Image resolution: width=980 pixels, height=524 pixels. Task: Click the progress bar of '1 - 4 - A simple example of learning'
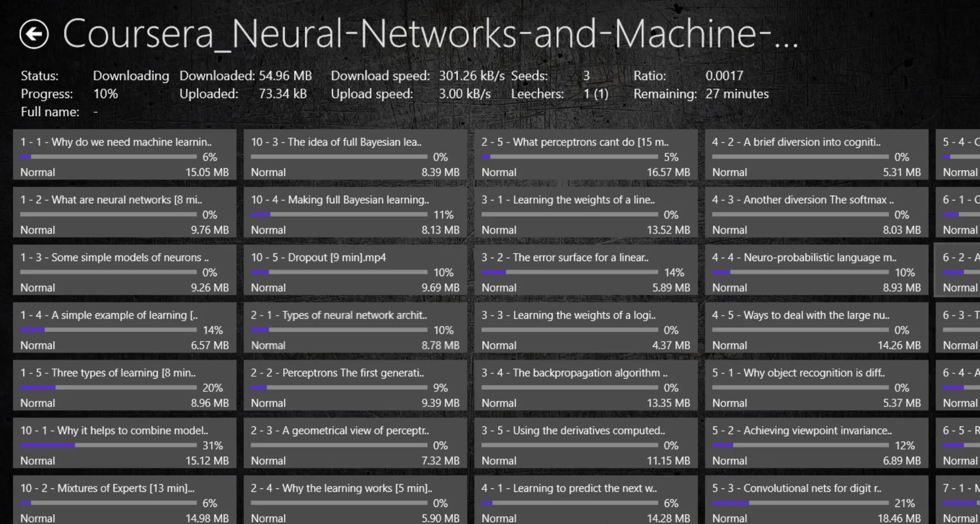click(x=108, y=330)
